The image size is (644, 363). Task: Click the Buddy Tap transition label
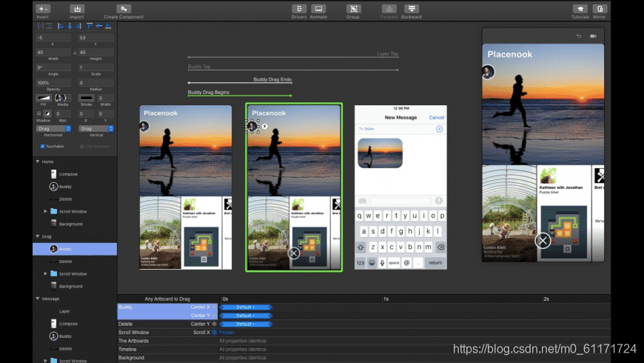[x=199, y=67]
